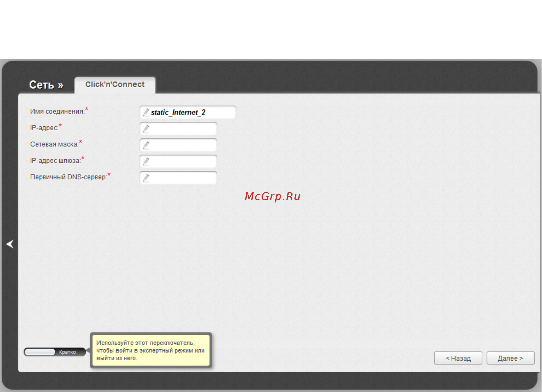Viewport: 542px width, 392px height.
Task: Click the IP-адрес шлюза label
Action: coord(55,161)
